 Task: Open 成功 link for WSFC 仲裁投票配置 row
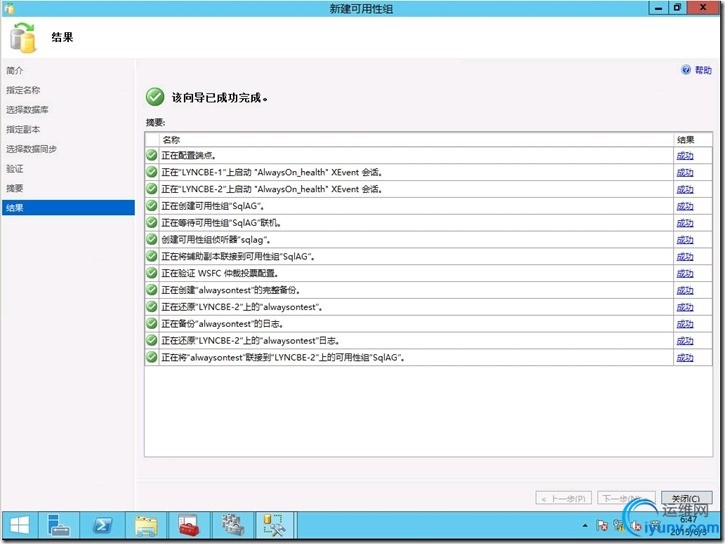click(x=685, y=274)
